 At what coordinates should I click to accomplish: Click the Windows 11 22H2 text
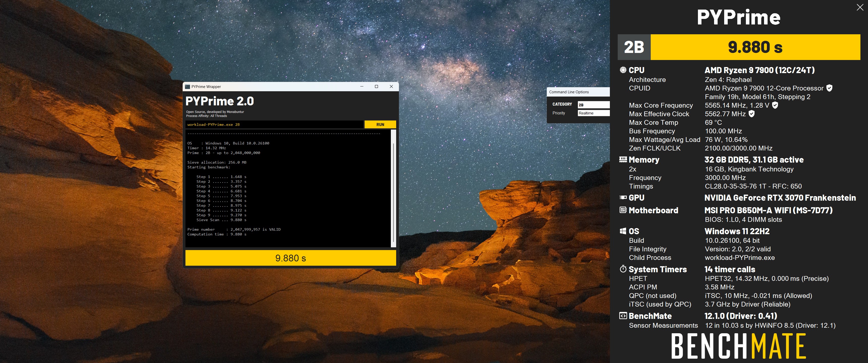[737, 231]
